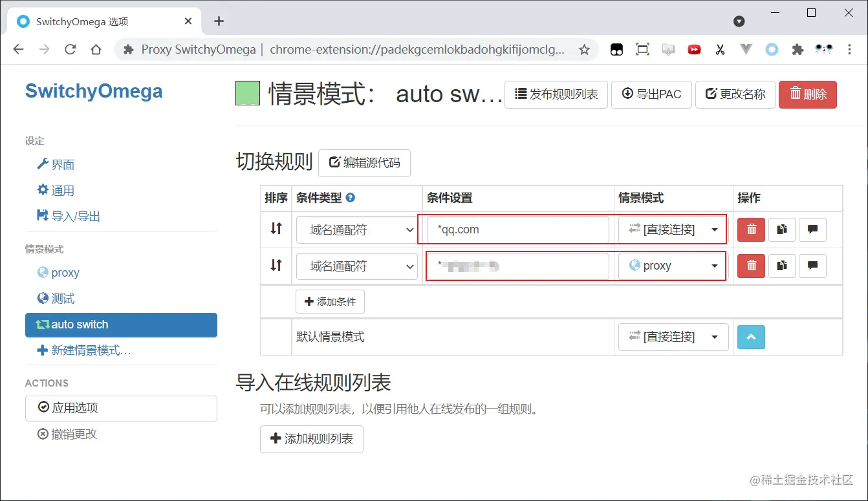Screen dimensions: 868x501
Task: Click the 操作 column header
Action: [749, 198]
